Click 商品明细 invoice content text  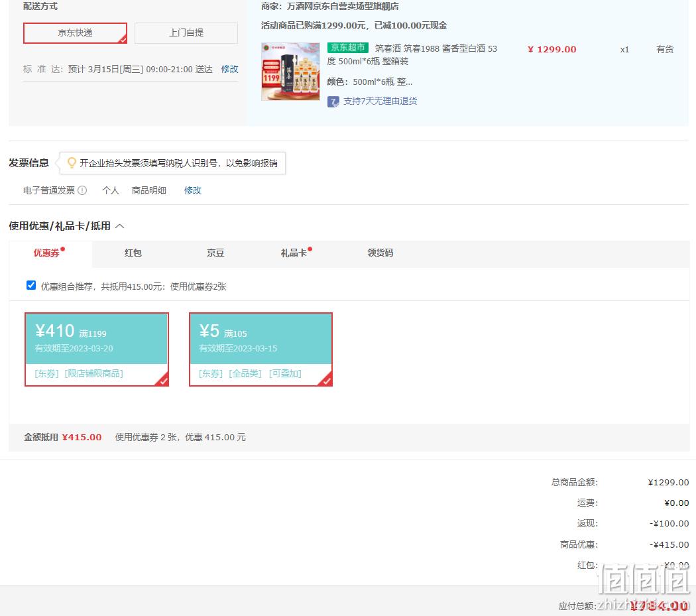(148, 190)
